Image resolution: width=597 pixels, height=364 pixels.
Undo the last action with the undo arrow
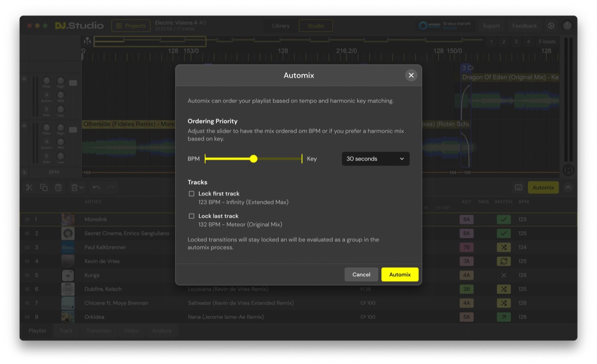[96, 187]
